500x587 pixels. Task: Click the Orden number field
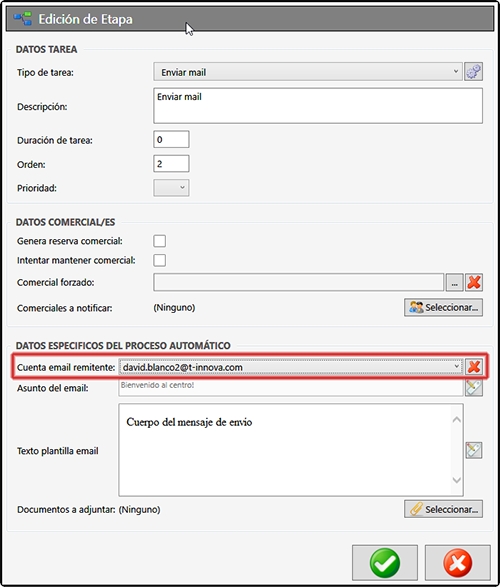171,164
